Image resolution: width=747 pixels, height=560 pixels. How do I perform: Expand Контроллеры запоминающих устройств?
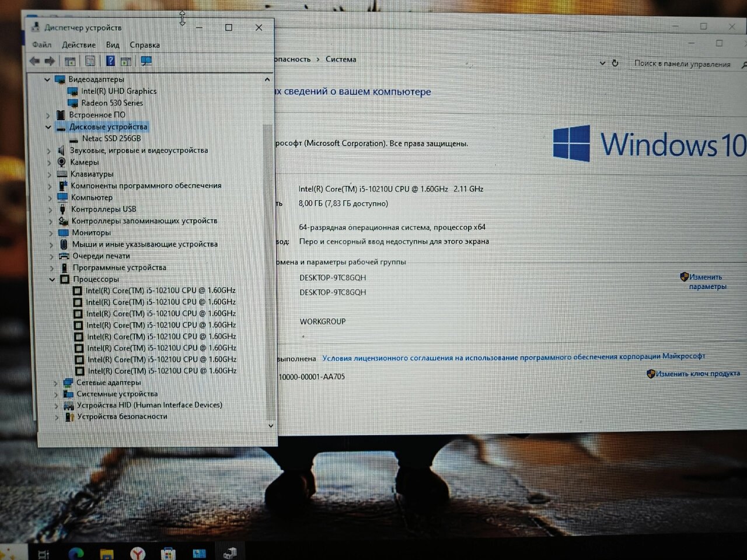[50, 221]
